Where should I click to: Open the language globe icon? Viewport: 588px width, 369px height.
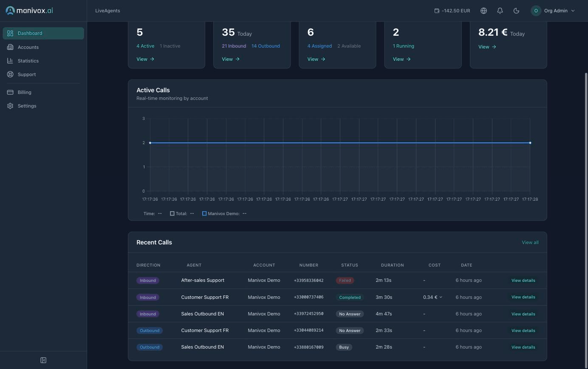pyautogui.click(x=483, y=11)
